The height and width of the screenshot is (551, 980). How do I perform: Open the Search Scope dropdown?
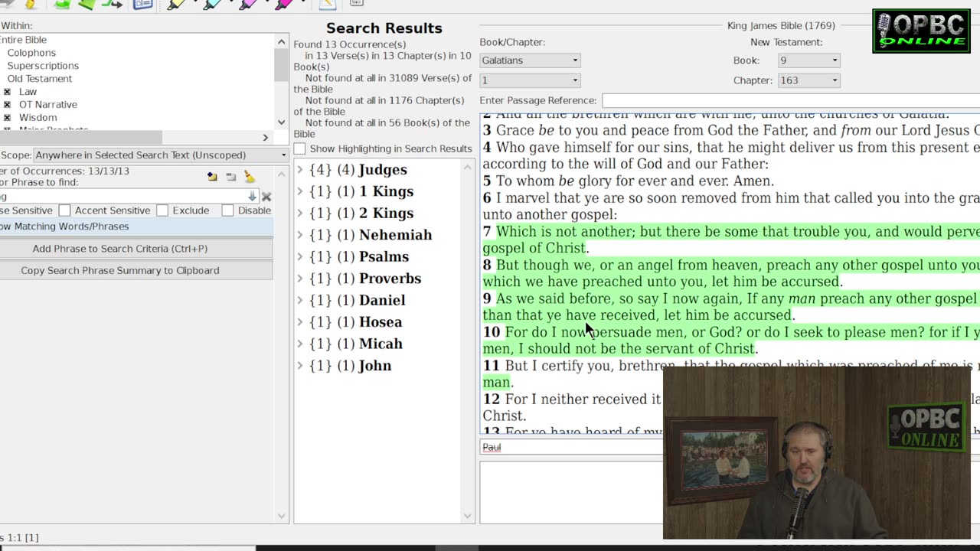tap(161, 155)
